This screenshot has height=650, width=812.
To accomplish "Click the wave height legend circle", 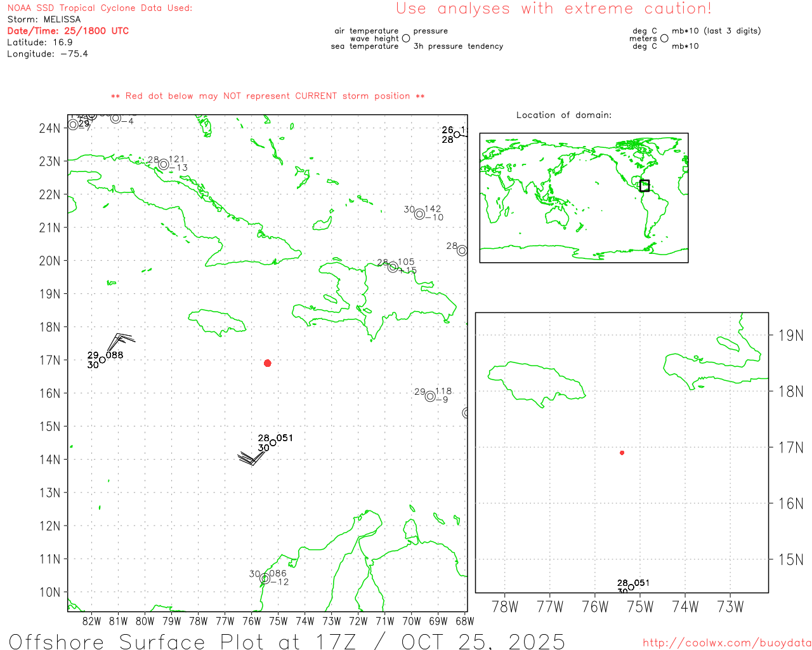I will [x=406, y=39].
